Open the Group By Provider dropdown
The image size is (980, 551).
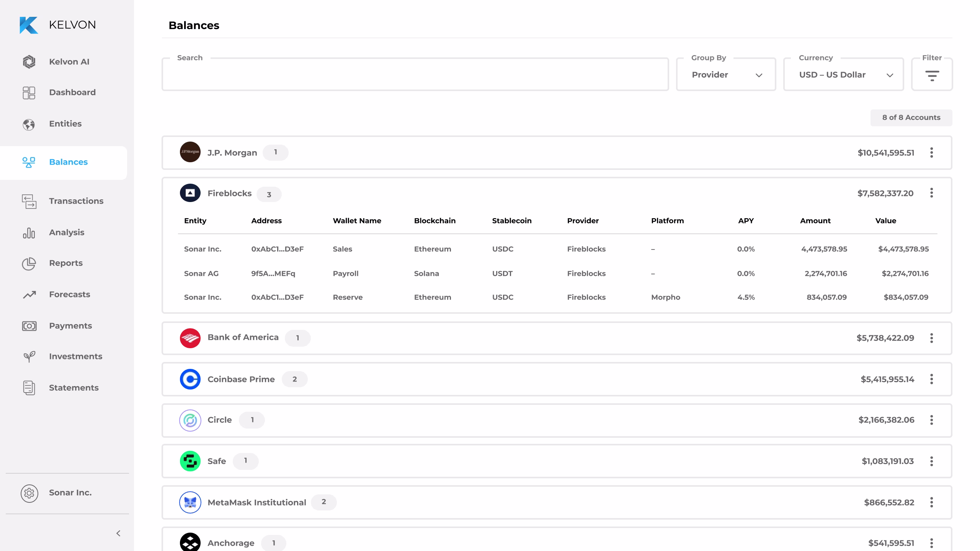coord(726,75)
